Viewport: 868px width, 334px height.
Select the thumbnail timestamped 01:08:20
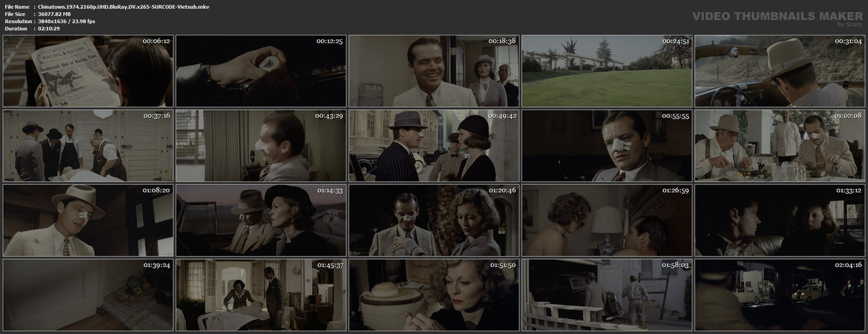click(88, 220)
